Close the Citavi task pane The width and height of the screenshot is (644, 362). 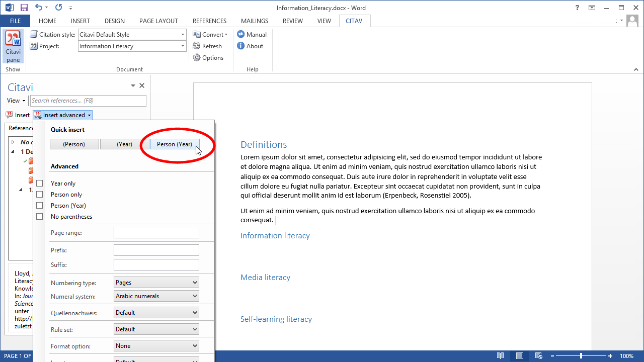coord(142,85)
